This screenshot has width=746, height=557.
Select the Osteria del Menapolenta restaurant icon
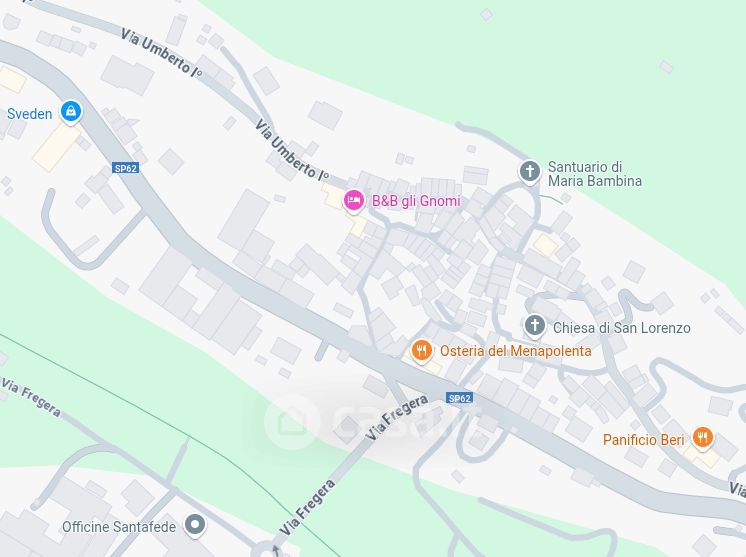coord(421,352)
